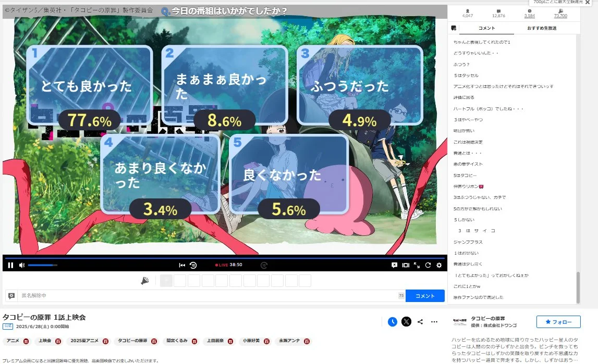The image size is (598, 364).
Task: Select the comment 'ジャンプフラス'
Action: pos(468,242)
